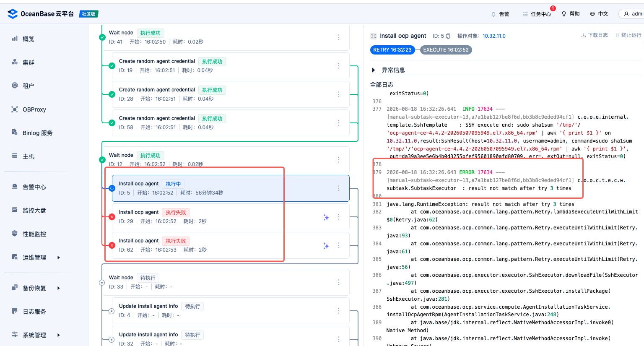The width and height of the screenshot is (644, 346).
Task: Click 全部日志 log heading
Action: (382, 85)
